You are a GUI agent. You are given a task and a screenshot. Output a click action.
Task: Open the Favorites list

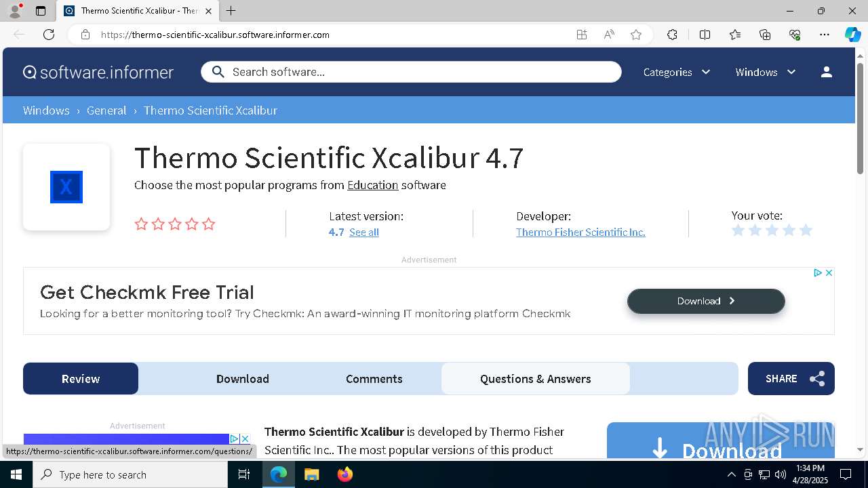pos(735,35)
